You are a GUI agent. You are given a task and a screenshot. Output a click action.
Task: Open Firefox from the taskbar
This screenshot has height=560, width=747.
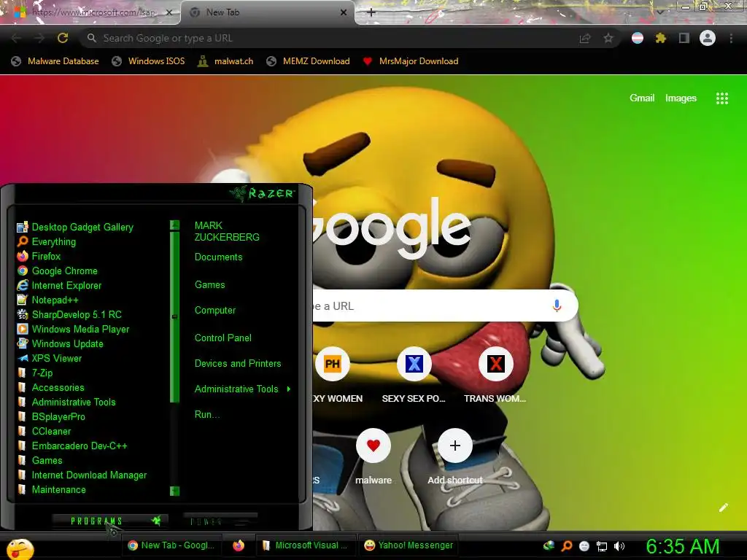click(x=239, y=545)
